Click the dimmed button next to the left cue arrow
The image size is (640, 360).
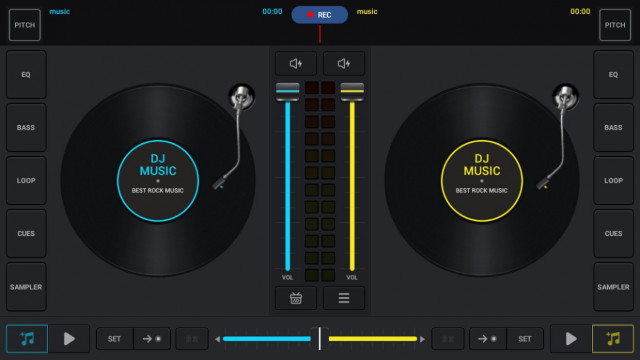tap(192, 339)
